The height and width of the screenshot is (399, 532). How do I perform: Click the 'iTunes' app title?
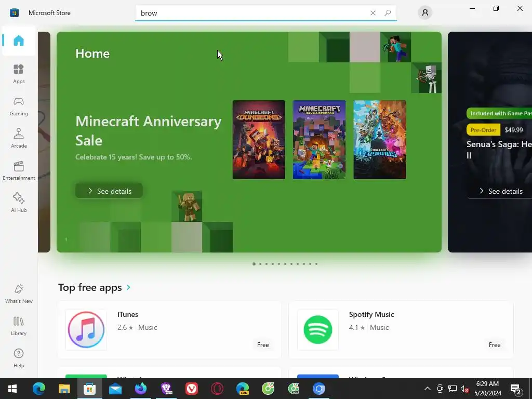click(128, 314)
